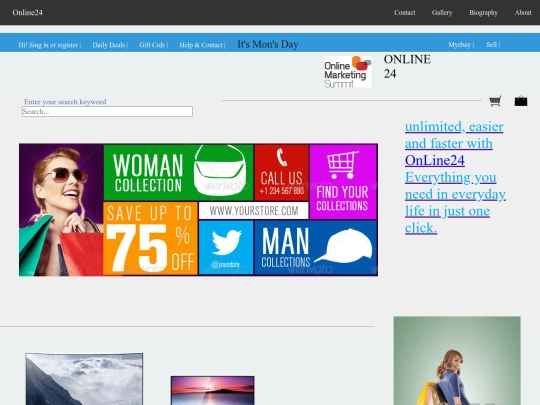
Task: Click 'Everything you need in everyday life' link
Action: (x=455, y=202)
